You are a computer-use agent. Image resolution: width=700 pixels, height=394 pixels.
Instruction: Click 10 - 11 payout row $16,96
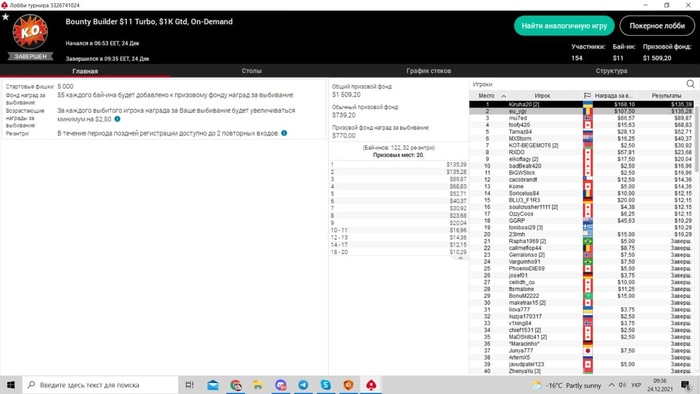399,230
